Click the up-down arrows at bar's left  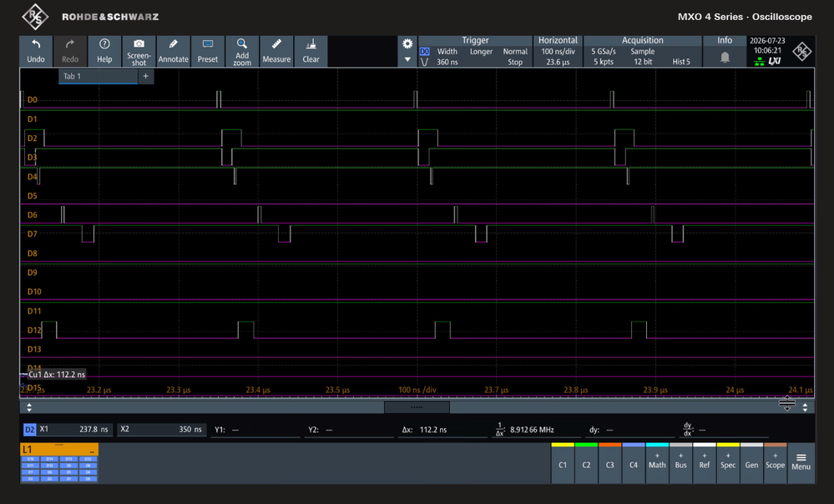pyautogui.click(x=29, y=407)
